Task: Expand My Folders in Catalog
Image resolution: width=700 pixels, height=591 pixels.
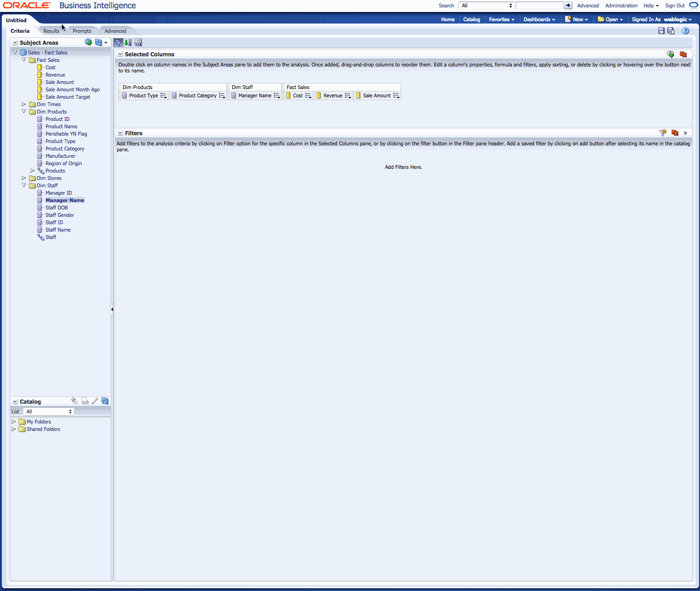Action: pyautogui.click(x=14, y=422)
